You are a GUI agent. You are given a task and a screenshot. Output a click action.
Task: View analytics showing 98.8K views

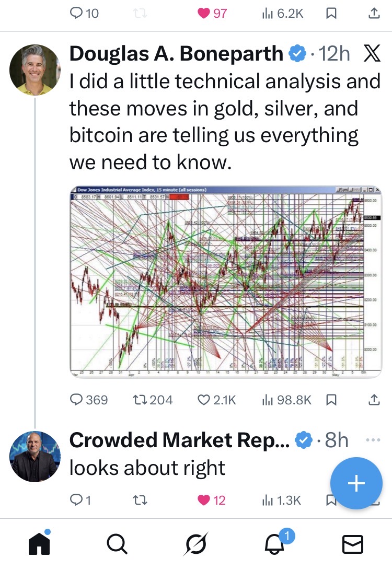tap(285, 400)
